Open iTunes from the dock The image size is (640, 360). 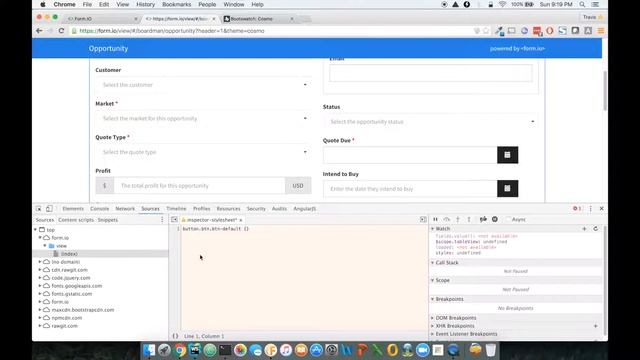point(286,350)
